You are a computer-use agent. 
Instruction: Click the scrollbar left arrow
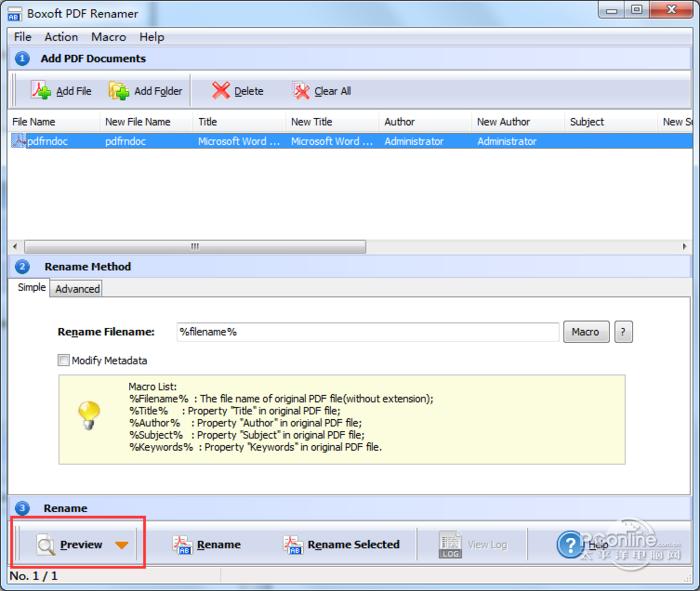coord(15,246)
